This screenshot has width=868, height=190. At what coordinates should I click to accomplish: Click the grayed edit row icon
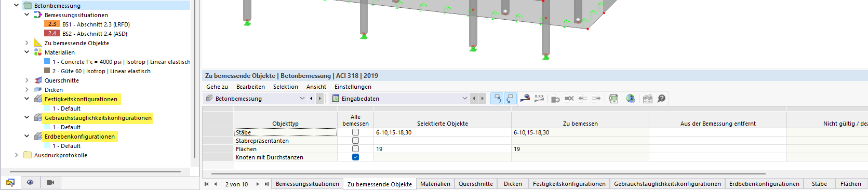coord(555,98)
